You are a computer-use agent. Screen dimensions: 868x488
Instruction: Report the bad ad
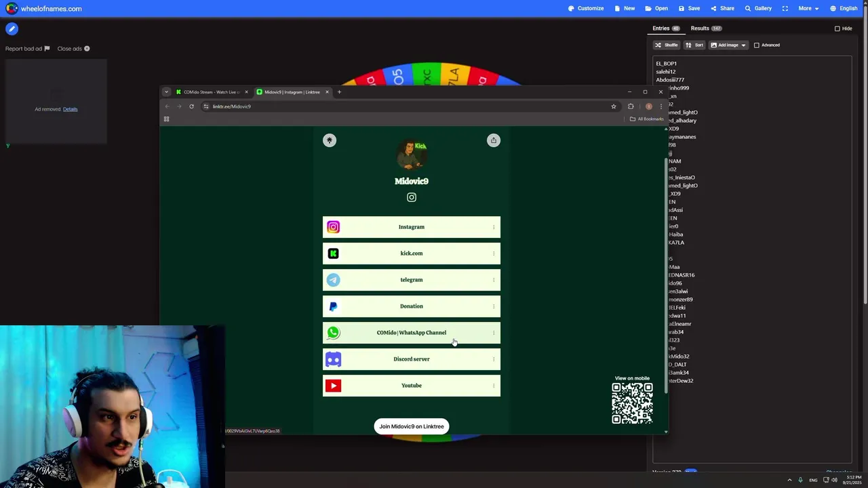click(x=27, y=49)
